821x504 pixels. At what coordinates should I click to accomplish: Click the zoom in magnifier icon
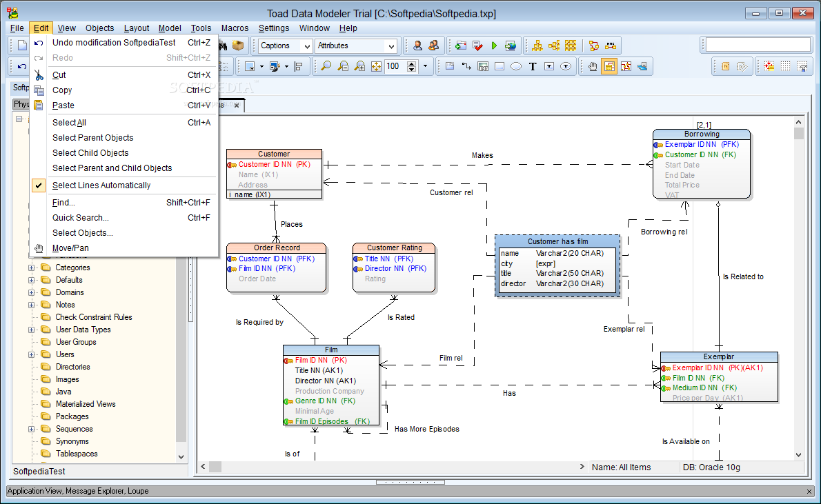[359, 66]
